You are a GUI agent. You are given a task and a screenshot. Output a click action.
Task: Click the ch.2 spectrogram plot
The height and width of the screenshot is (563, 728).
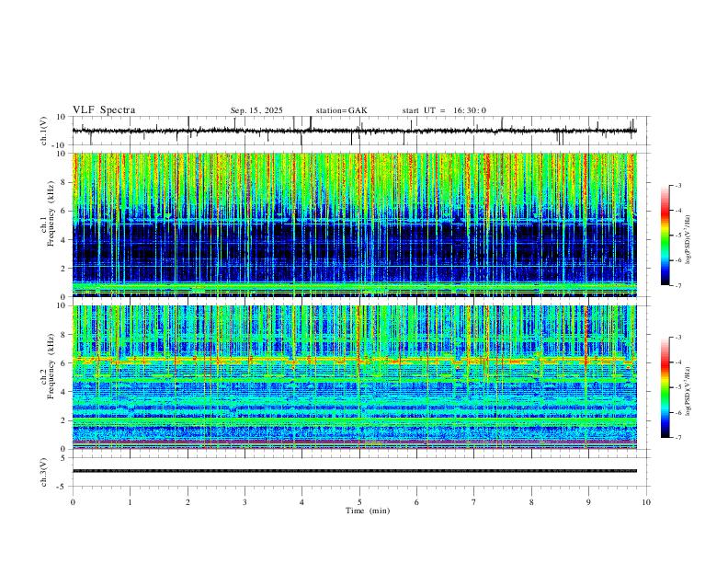click(x=355, y=377)
